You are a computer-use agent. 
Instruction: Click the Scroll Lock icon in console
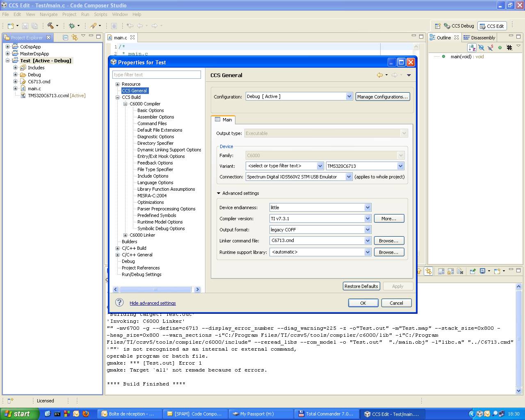coord(450,271)
